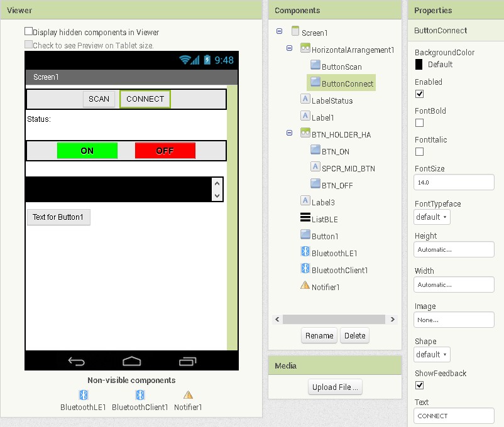Select the BluetoothLE1 item in Components tree
Screen dimensions: 504x427
click(x=334, y=253)
